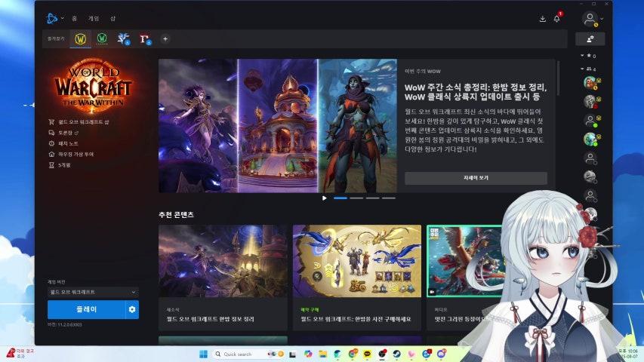The height and width of the screenshot is (362, 644).
Task: Open the 토론장 forums link
Action: click(x=63, y=133)
